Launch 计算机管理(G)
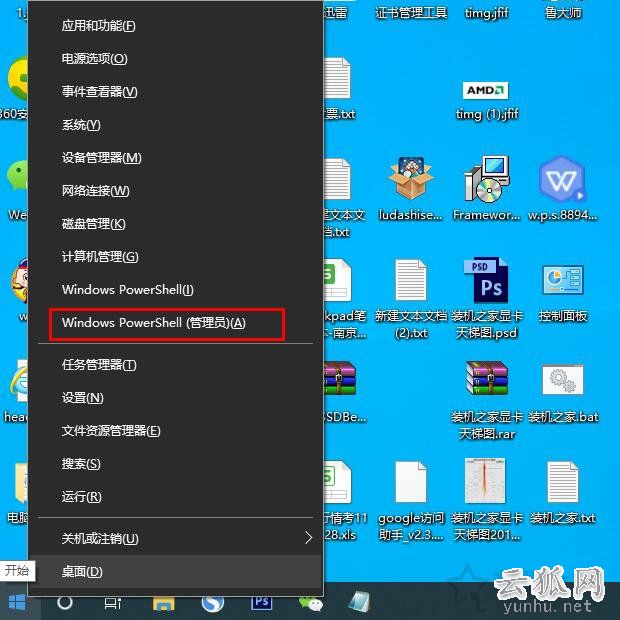The height and width of the screenshot is (620, 620). [176, 257]
